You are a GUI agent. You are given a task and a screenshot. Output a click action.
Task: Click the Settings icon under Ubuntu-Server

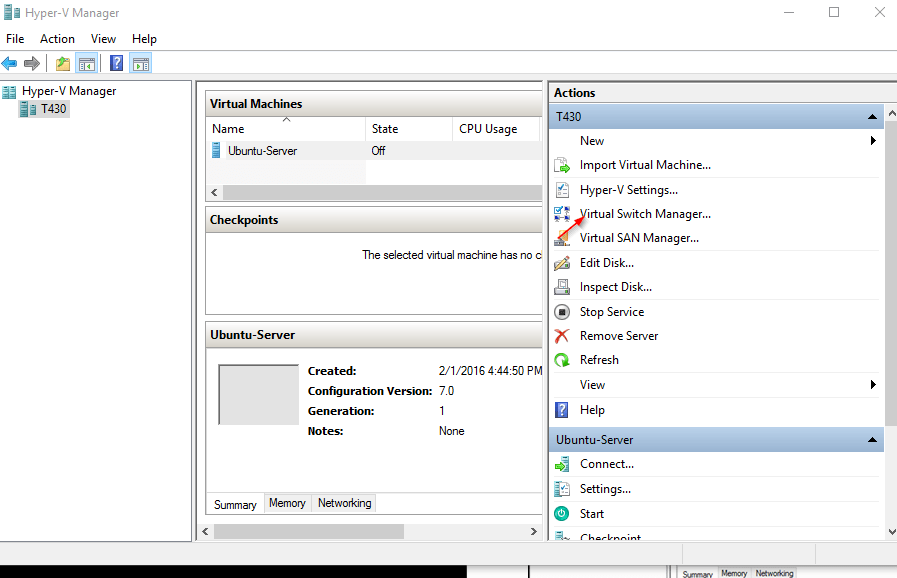(x=562, y=489)
